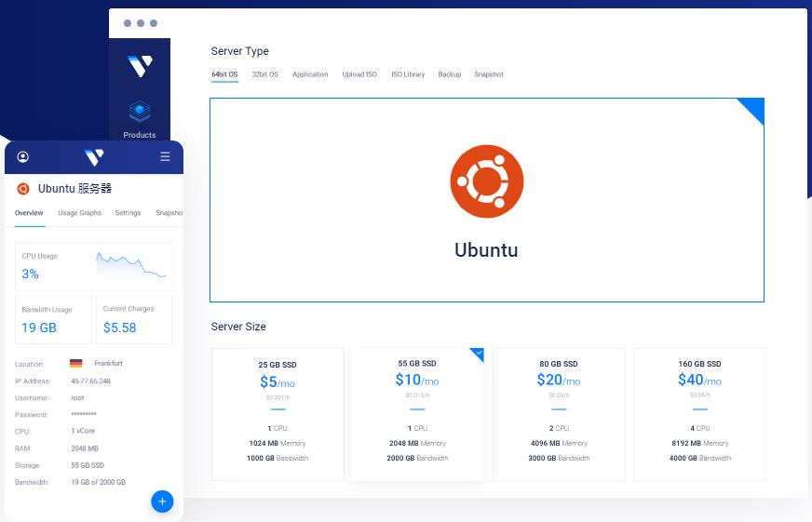Screen dimensions: 812x522
Task: Select Overview tab in mobile panel
Action: pyautogui.click(x=29, y=213)
